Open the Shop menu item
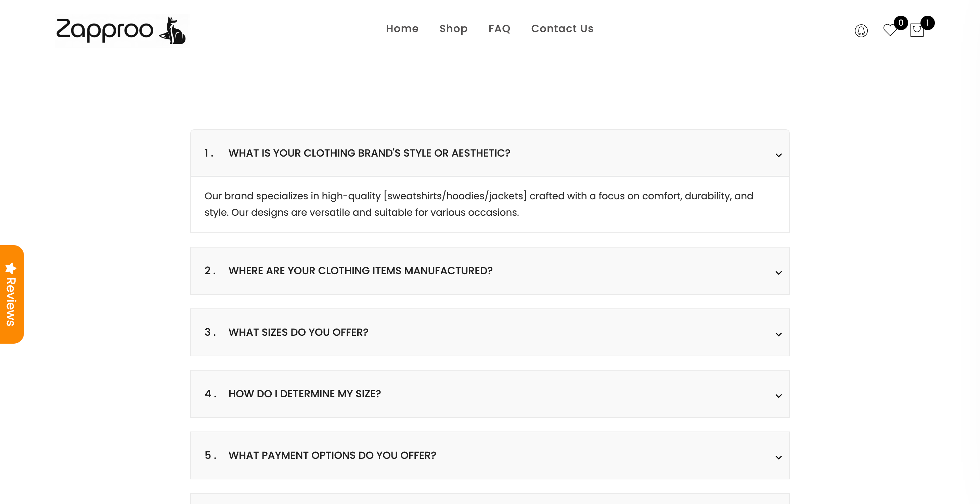 coord(453,28)
